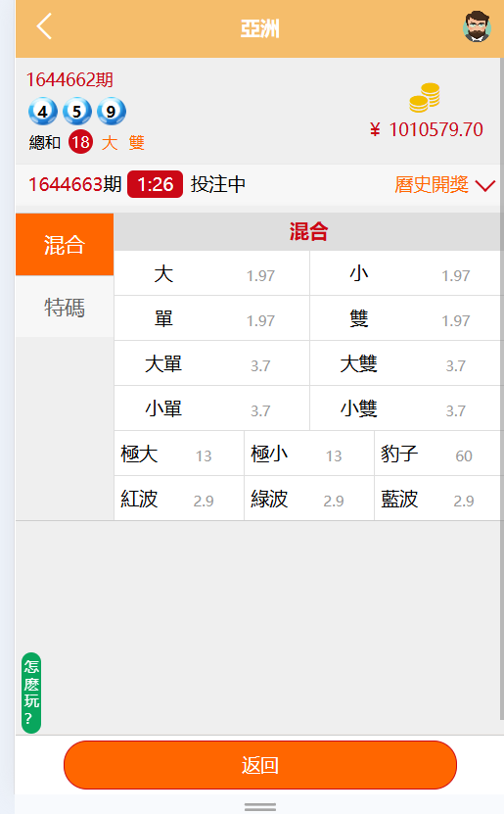Click the blue lottery ball numbered 4
The height and width of the screenshot is (814, 504).
tap(42, 111)
